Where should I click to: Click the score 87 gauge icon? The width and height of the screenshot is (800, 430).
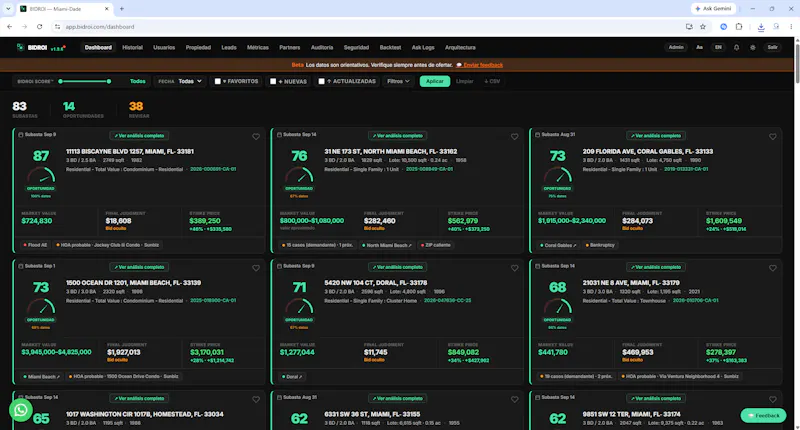point(41,175)
